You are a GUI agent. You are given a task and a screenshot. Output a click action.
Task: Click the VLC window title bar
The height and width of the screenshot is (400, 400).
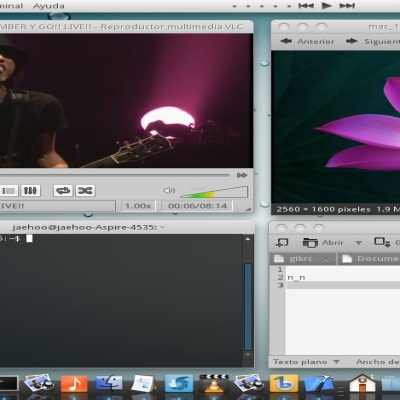(126, 27)
